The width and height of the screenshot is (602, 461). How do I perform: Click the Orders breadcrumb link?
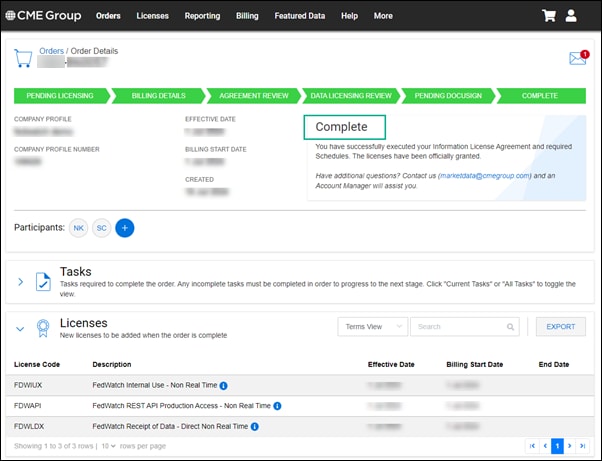[51, 51]
